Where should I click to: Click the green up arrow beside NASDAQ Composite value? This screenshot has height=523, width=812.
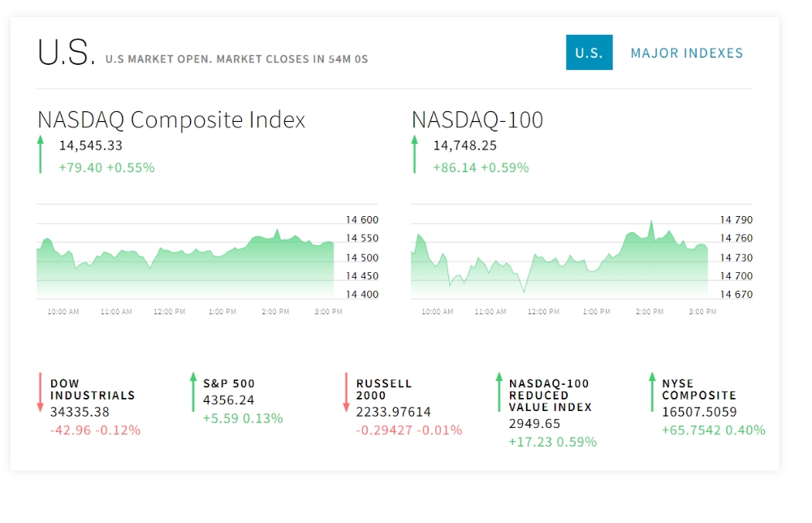click(x=41, y=154)
